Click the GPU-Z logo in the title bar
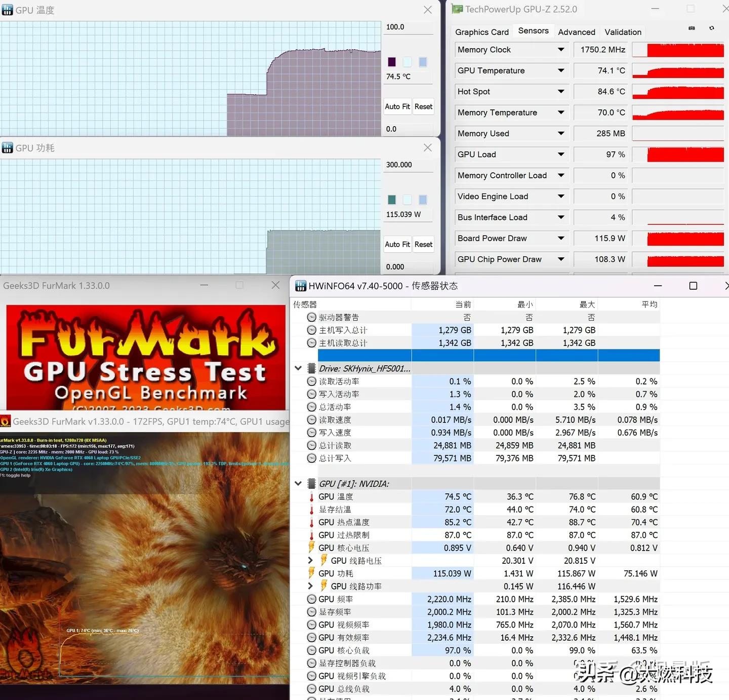 [x=457, y=9]
